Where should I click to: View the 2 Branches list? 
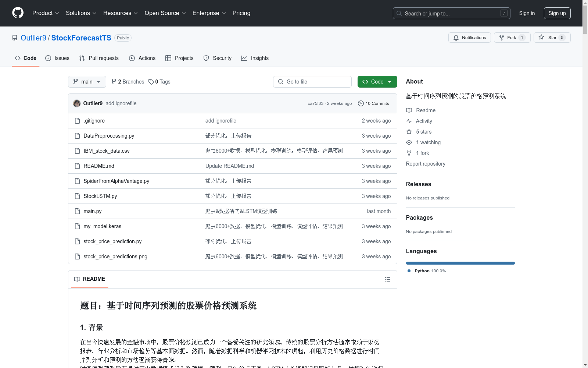click(128, 82)
